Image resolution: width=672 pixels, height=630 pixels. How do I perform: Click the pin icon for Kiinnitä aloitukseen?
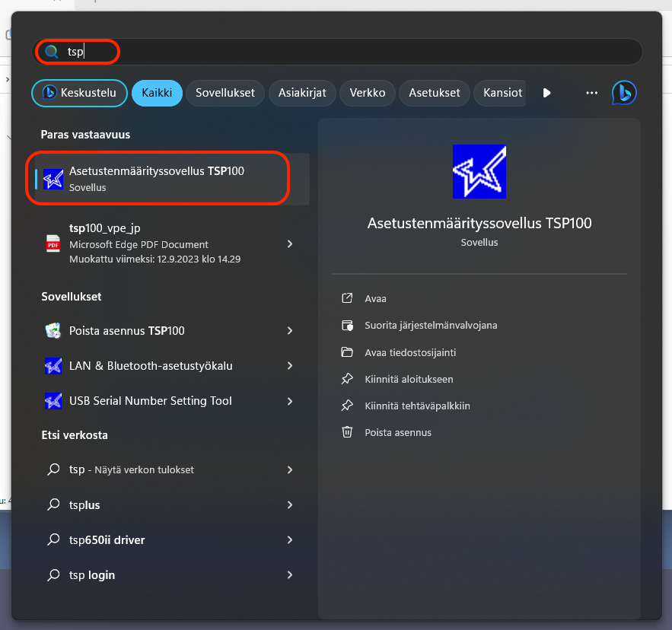point(347,379)
